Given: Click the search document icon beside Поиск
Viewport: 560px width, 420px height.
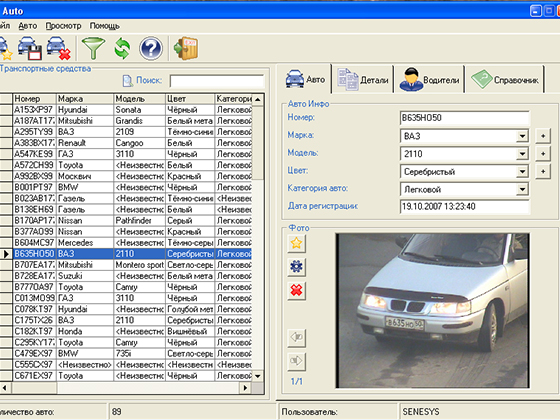Looking at the screenshot, I should click(128, 81).
